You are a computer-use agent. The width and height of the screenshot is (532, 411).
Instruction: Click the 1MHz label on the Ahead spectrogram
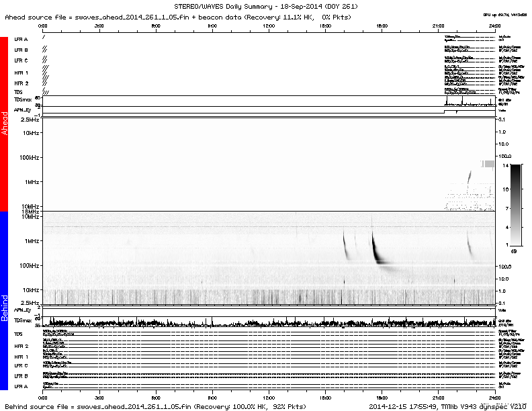pos(32,182)
